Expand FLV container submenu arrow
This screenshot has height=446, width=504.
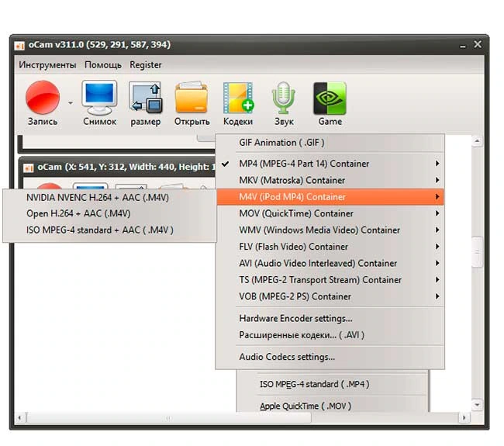pos(437,247)
